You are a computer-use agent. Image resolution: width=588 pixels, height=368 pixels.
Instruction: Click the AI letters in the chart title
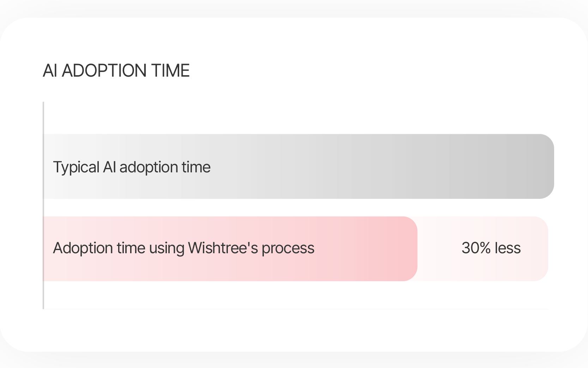pyautogui.click(x=50, y=71)
